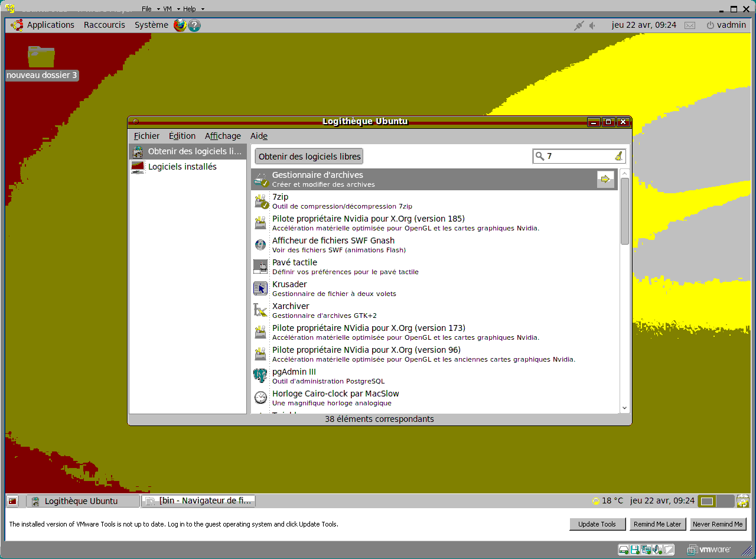Viewport: 756px width, 559px height.
Task: Click the arrow button for Gestionnaire d'archives
Action: 605,179
